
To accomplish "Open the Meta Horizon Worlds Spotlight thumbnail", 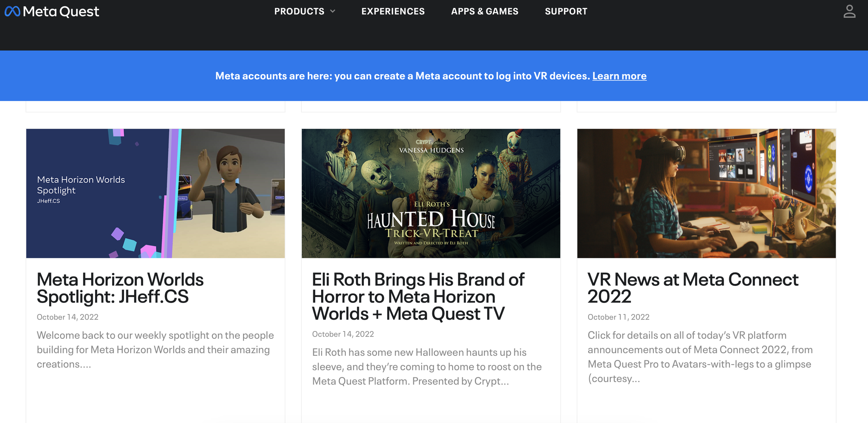I will pos(155,193).
